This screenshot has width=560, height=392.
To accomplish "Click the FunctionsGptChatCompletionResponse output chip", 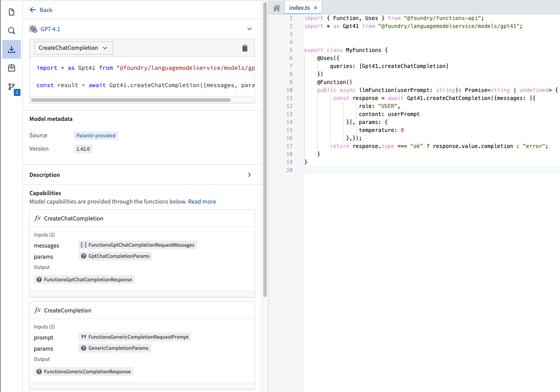I will [x=84, y=280].
